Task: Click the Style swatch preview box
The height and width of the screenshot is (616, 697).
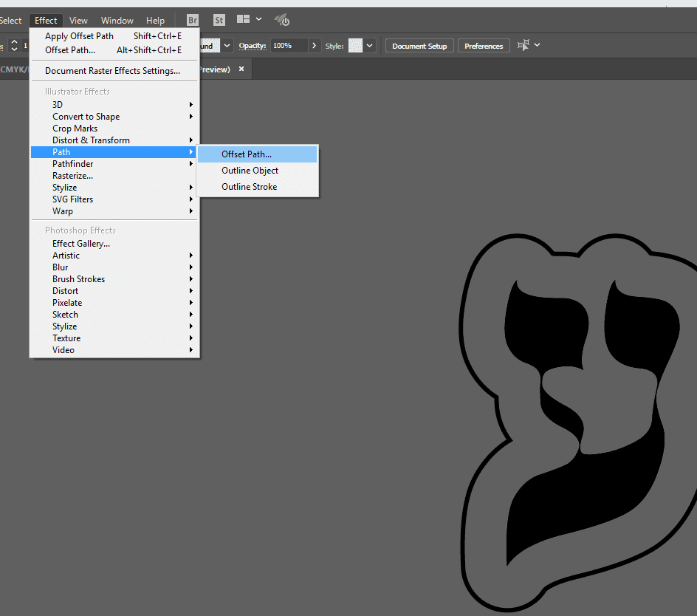Action: 355,46
